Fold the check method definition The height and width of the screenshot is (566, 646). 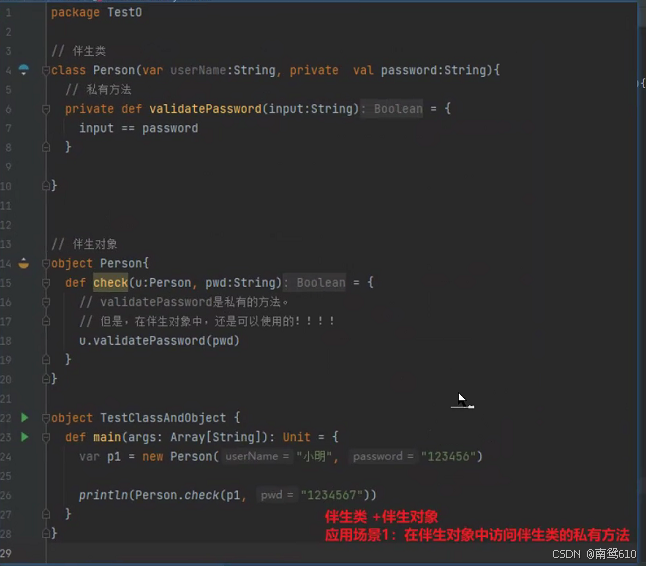pyautogui.click(x=46, y=283)
